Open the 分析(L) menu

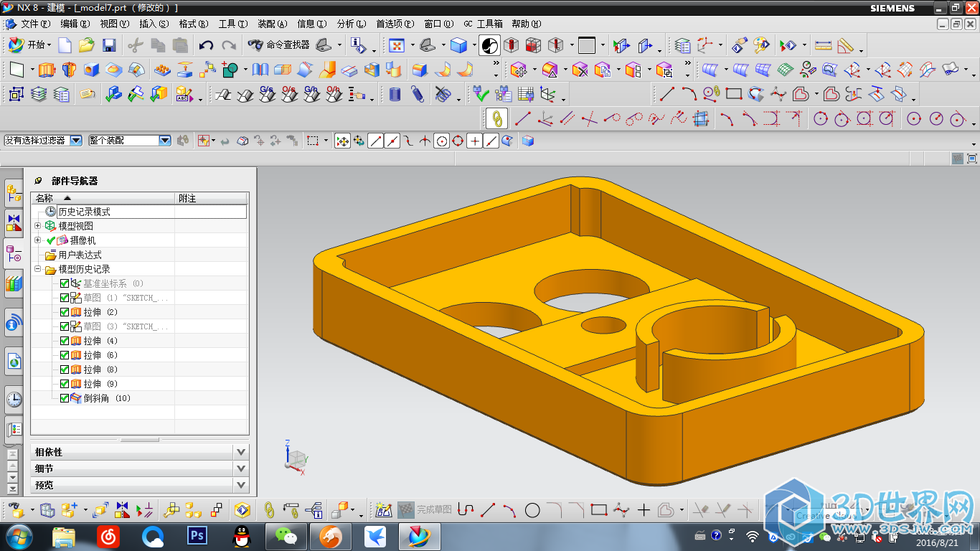click(x=351, y=24)
